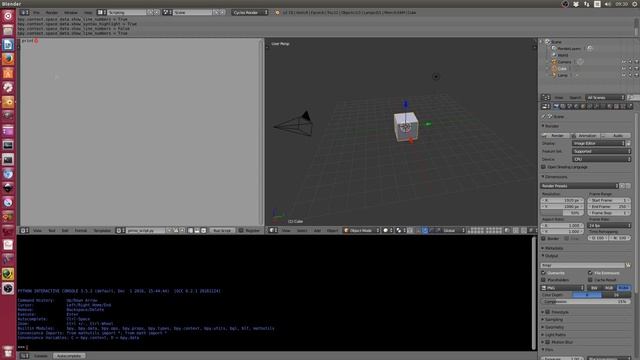The width and height of the screenshot is (640, 360).
Task: Toggle Cube visibility eye in outliner
Action: pyautogui.click(x=623, y=69)
